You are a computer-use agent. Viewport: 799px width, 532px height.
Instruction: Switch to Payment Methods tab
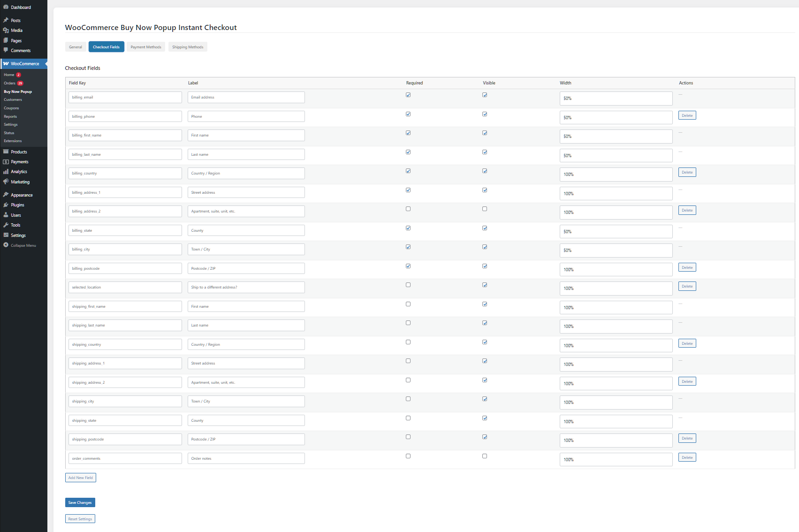click(146, 47)
